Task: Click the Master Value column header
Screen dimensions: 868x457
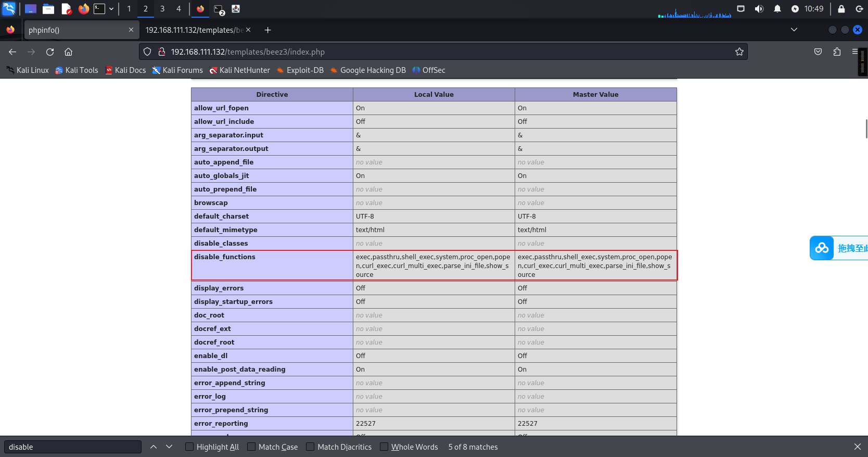Action: tap(596, 94)
